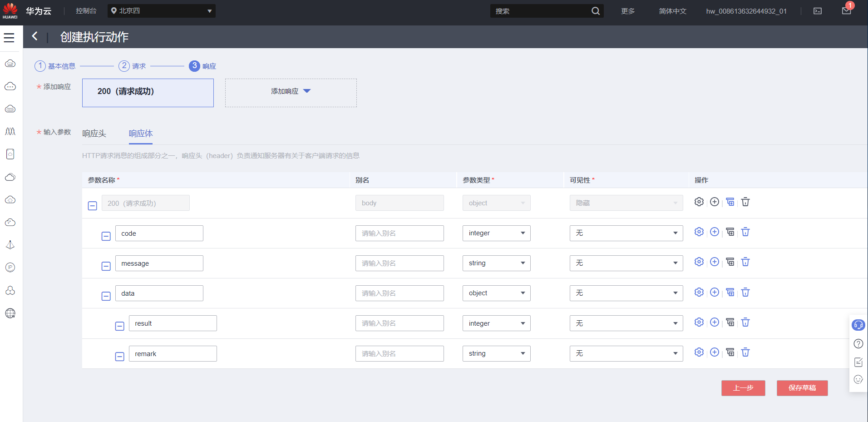Collapse the message row toggle
868x422 pixels.
tap(106, 266)
